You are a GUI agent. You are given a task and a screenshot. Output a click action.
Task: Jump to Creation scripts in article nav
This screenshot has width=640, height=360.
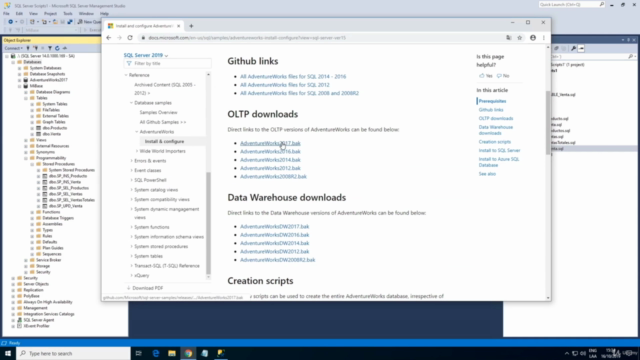click(494, 142)
